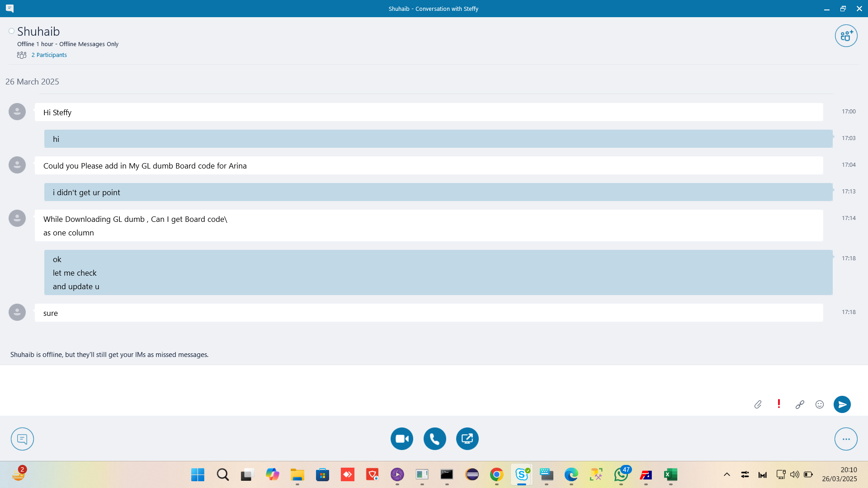Click the IM chat bubble button
The width and height of the screenshot is (868, 488).
tap(22, 439)
